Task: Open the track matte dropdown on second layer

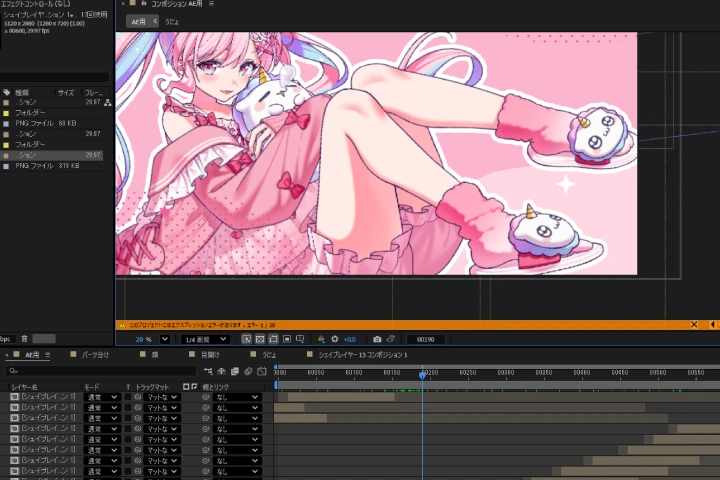Action: tap(162, 407)
